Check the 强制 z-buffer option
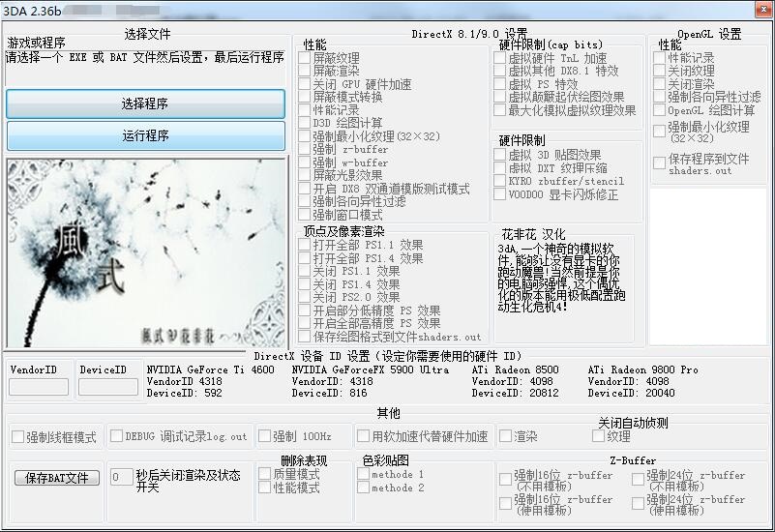 (305, 149)
